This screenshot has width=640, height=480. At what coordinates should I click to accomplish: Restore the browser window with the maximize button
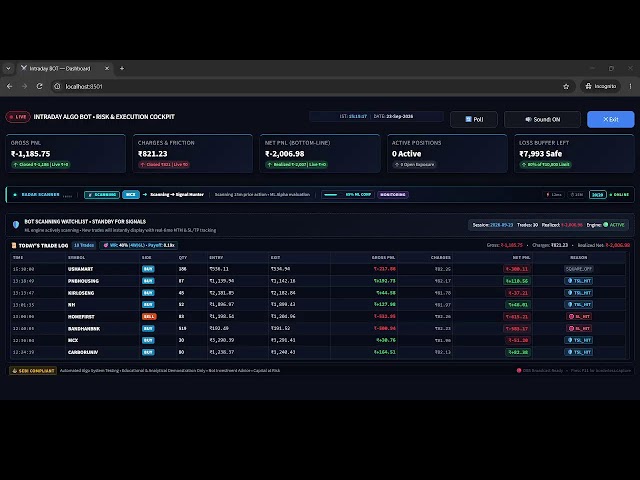611,69
